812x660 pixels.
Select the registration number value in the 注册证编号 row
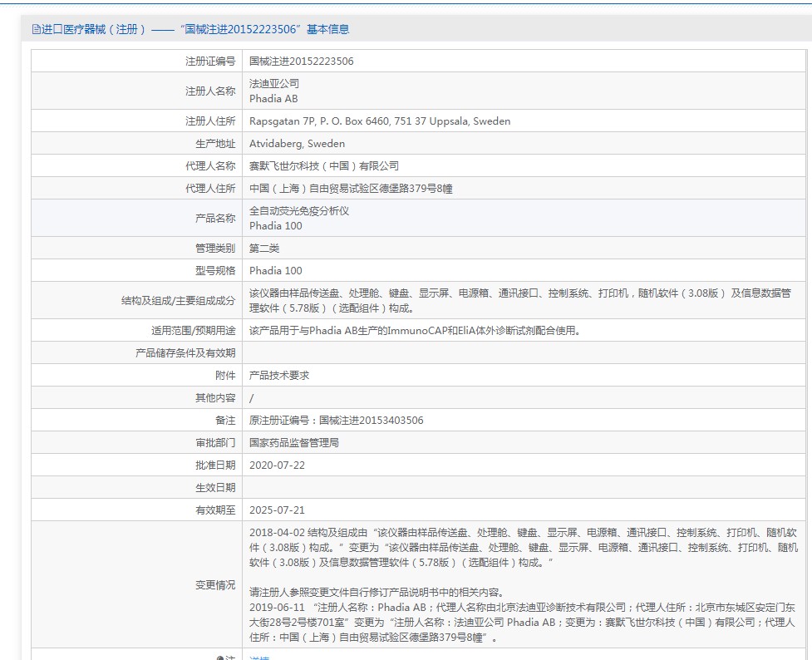tap(302, 62)
